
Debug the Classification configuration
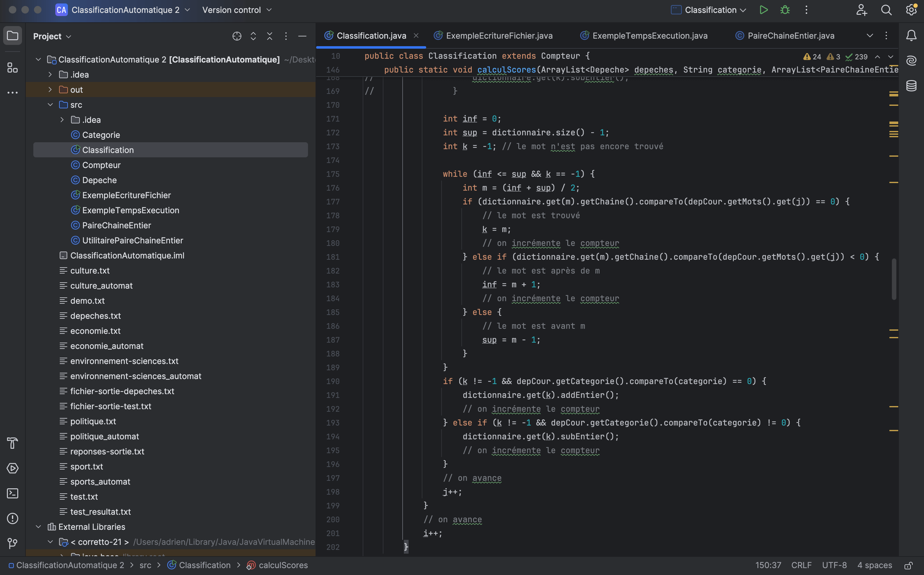[785, 10]
